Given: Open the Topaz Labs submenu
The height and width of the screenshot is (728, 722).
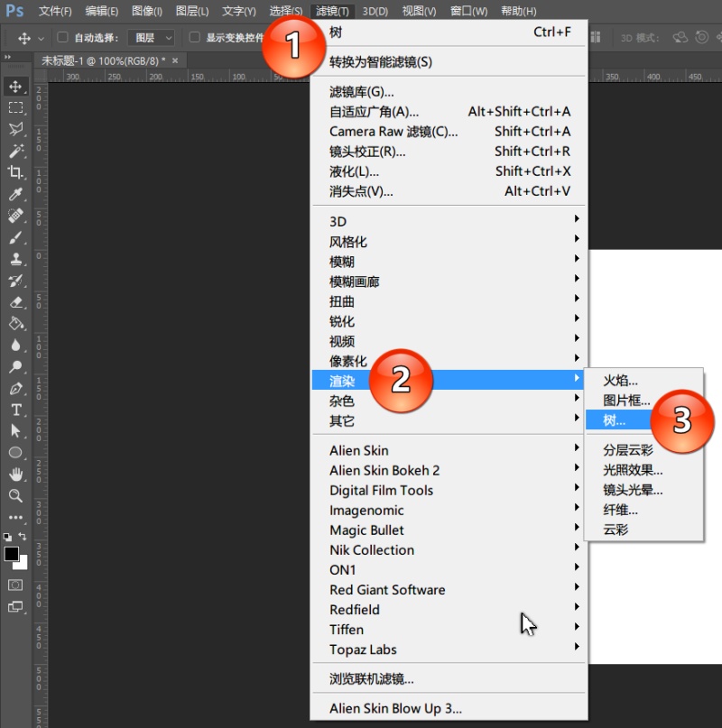Looking at the screenshot, I should [x=449, y=650].
